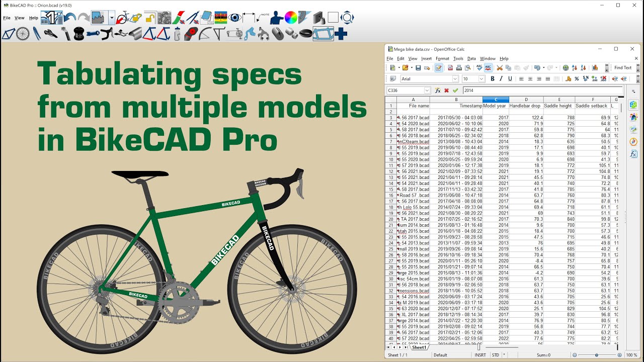The height and width of the screenshot is (362, 644).
Task: Click the next sheet navigation arrow
Action: 400,347
